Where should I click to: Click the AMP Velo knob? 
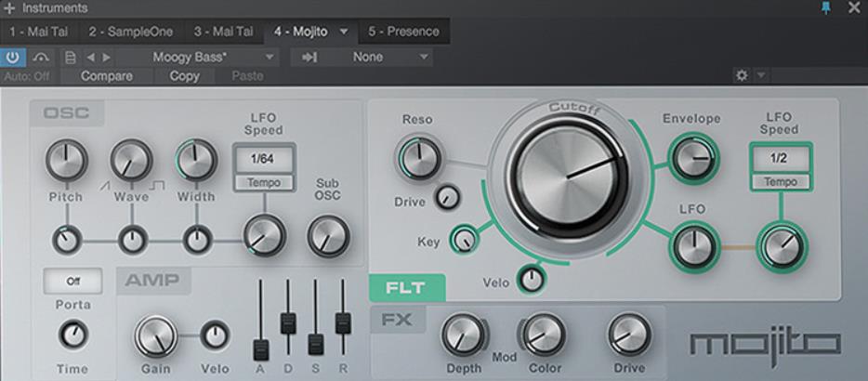[216, 335]
